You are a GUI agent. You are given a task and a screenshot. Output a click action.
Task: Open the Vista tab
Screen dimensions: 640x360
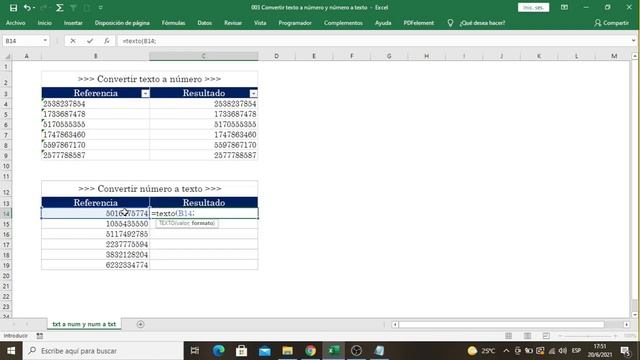(260, 23)
